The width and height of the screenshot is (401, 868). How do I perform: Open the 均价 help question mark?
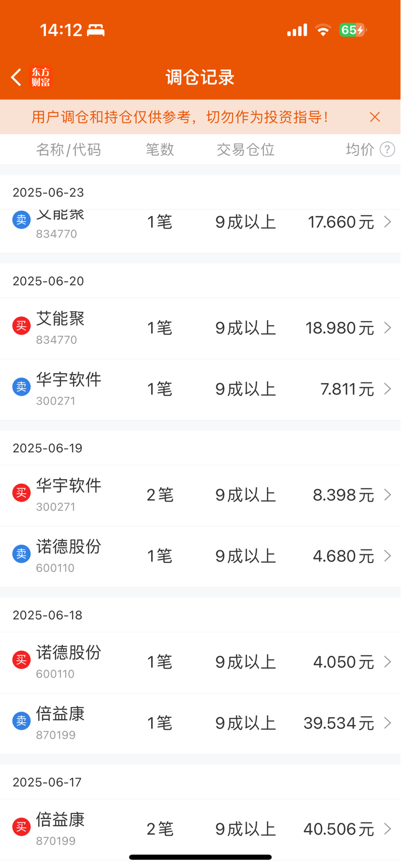(387, 150)
